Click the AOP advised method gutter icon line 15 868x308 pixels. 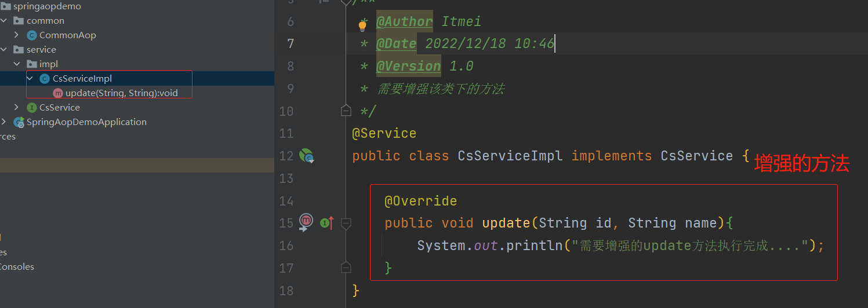click(x=306, y=222)
